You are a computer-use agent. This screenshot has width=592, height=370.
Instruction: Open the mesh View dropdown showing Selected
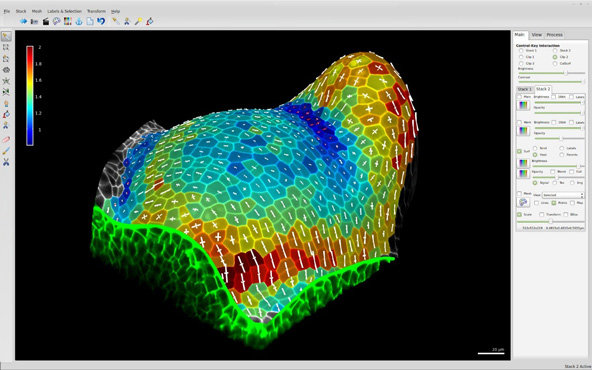tap(563, 195)
